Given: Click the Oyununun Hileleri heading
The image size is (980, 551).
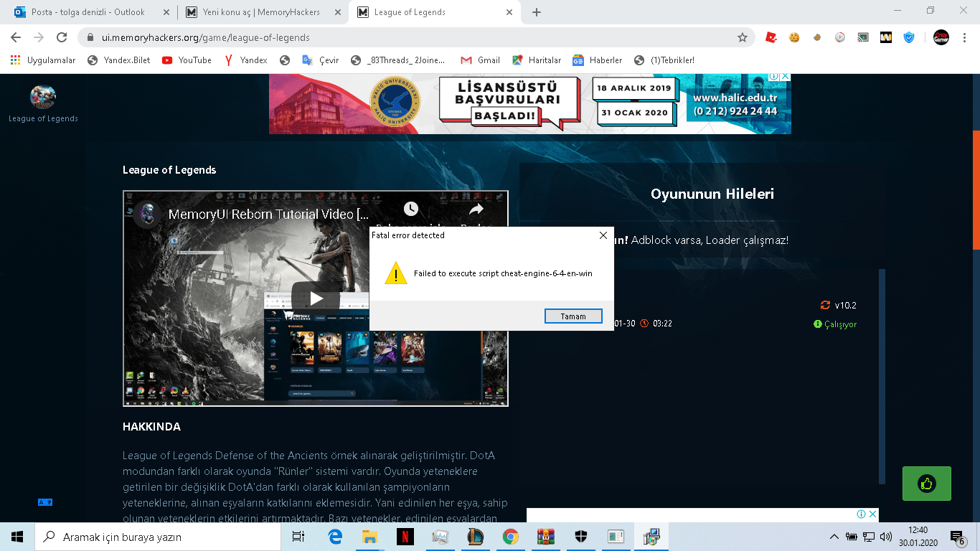Looking at the screenshot, I should [712, 194].
